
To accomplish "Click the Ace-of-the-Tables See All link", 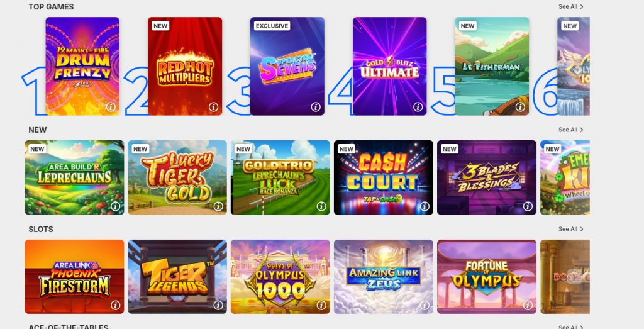I will 571,327.
